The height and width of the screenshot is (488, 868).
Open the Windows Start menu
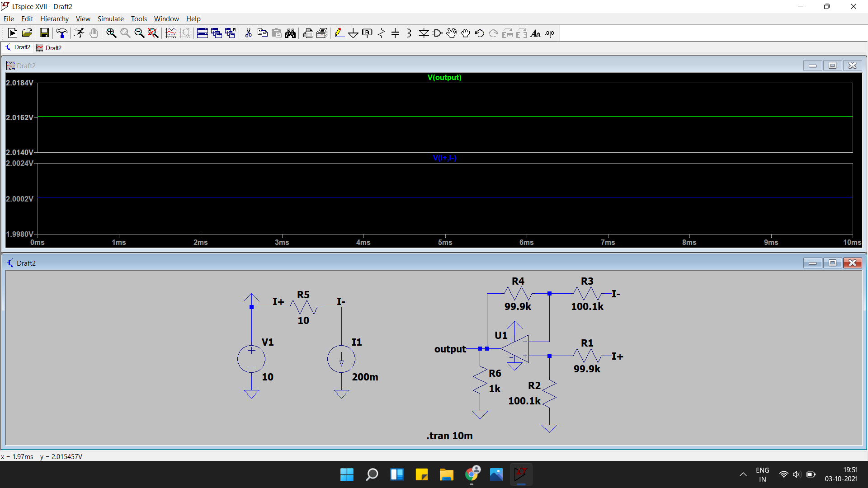tap(347, 474)
